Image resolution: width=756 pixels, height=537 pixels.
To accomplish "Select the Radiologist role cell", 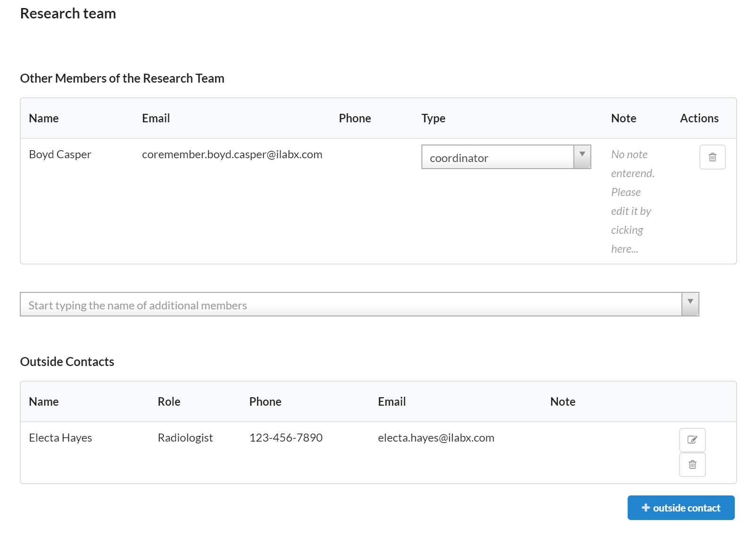I will point(185,438).
